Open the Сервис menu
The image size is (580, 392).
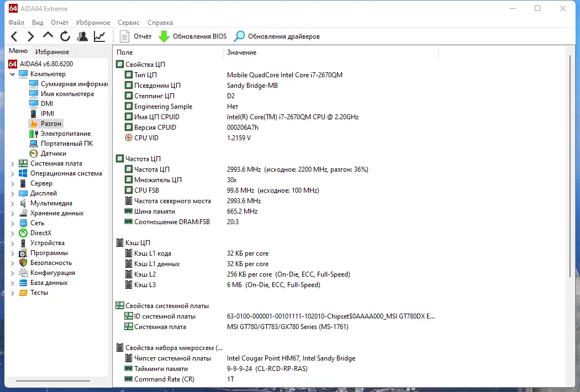(x=128, y=23)
